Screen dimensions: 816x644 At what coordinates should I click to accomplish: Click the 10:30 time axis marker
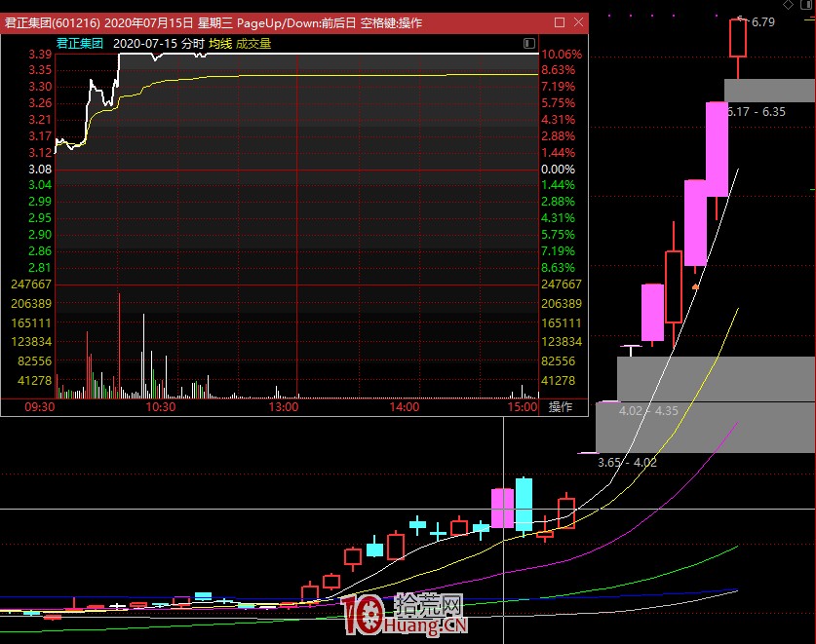coord(160,407)
